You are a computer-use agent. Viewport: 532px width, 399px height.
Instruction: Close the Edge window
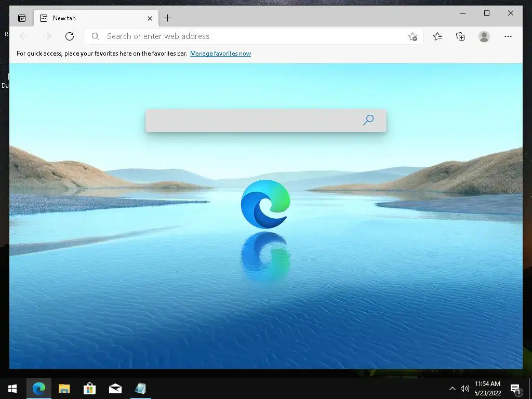tap(510, 13)
